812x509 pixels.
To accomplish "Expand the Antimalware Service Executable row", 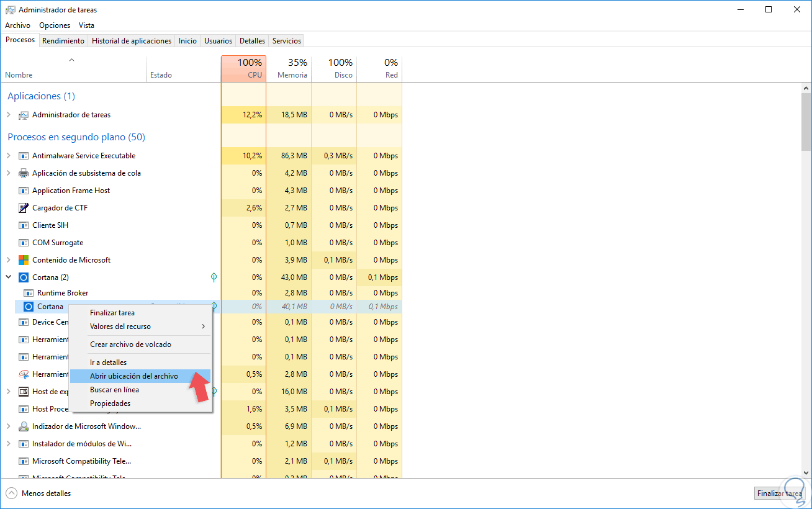I will tap(9, 156).
